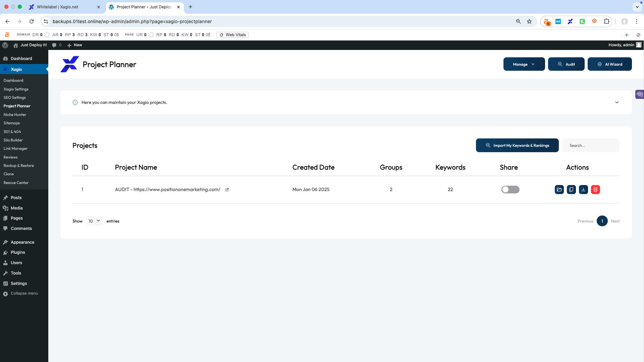
Task: Open the Clone sidebar item
Action: 8,174
